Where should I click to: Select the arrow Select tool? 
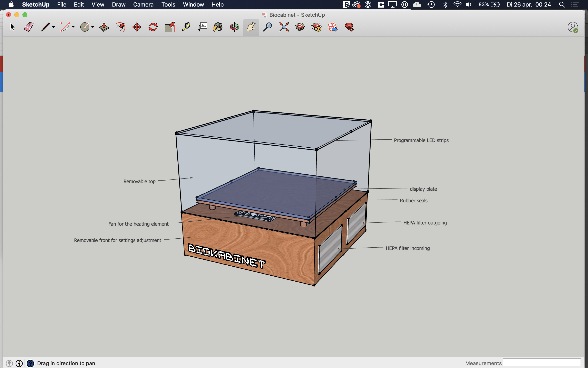(x=12, y=27)
